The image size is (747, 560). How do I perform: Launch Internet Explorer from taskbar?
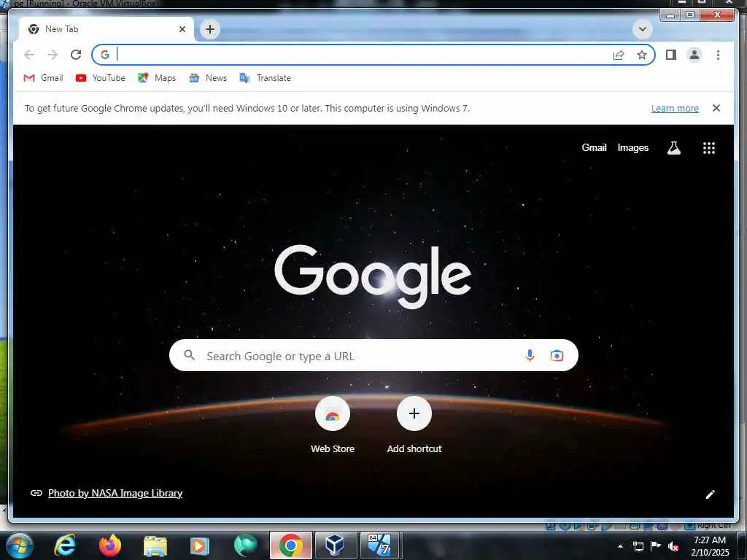pyautogui.click(x=64, y=545)
